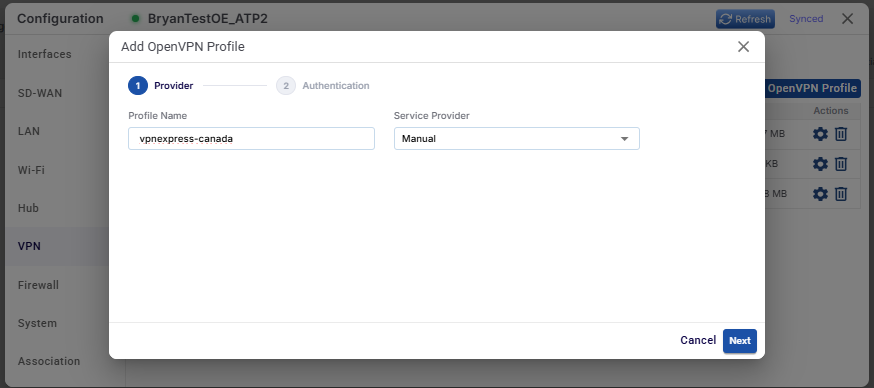This screenshot has height=388, width=874.
Task: Click the Actions column header
Action: [831, 111]
